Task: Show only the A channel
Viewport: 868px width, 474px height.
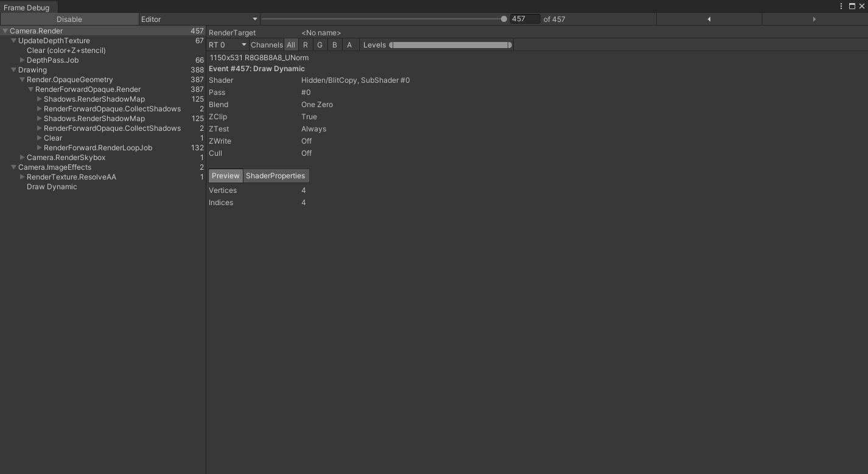Action: pyautogui.click(x=349, y=44)
